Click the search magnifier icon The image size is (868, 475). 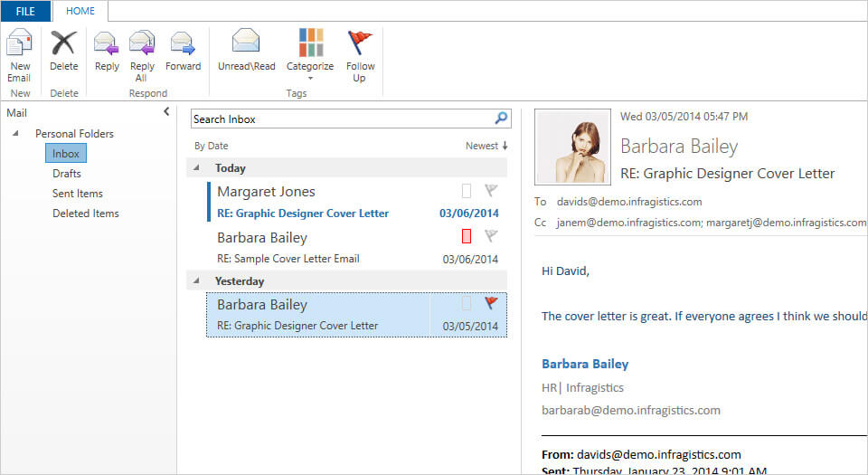click(x=501, y=119)
